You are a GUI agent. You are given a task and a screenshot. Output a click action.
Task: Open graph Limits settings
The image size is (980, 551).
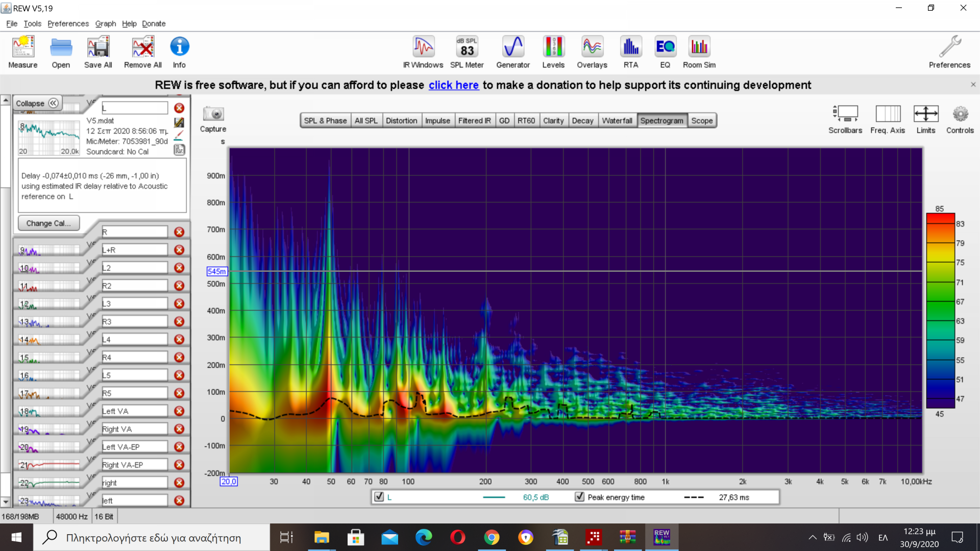(x=926, y=119)
